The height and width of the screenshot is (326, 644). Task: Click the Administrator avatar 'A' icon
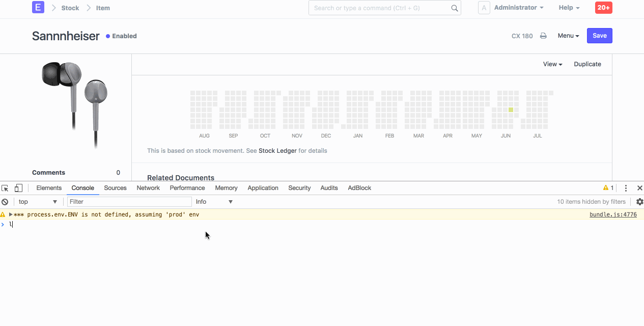pos(484,8)
